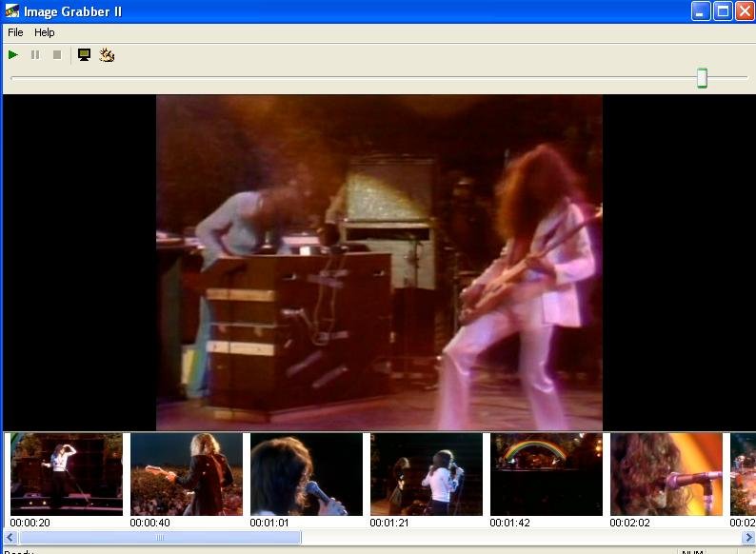
Task: Select the thumbnail at 00:02:02
Action: (666, 474)
